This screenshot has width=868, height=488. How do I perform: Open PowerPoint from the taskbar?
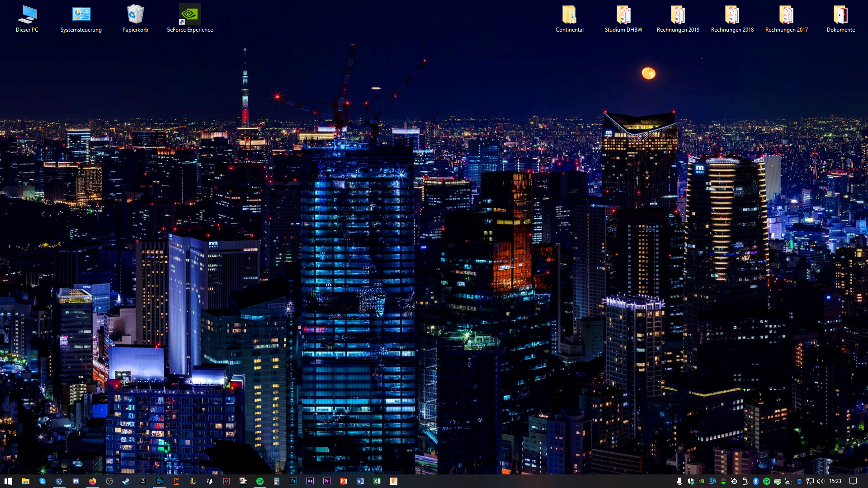[x=344, y=481]
